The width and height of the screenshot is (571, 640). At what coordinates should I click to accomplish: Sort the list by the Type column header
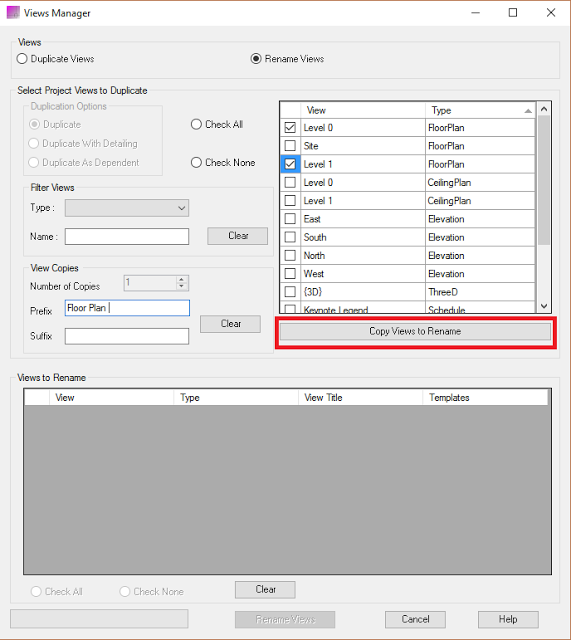coord(480,110)
